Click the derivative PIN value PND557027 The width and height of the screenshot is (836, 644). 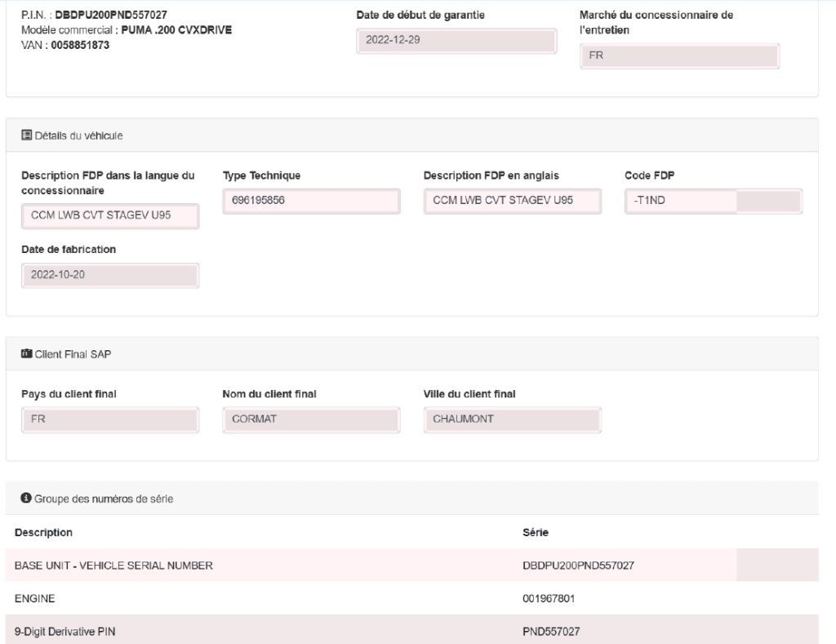551,631
